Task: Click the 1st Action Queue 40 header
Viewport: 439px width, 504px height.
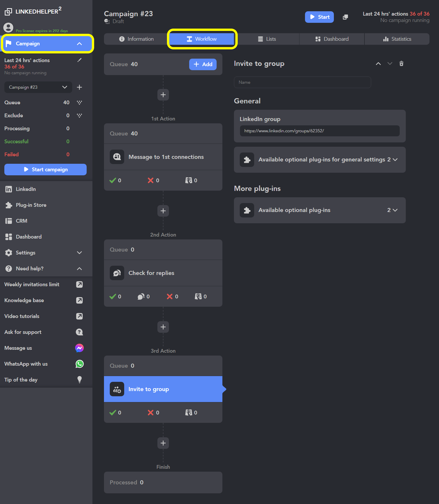Action: click(x=163, y=133)
